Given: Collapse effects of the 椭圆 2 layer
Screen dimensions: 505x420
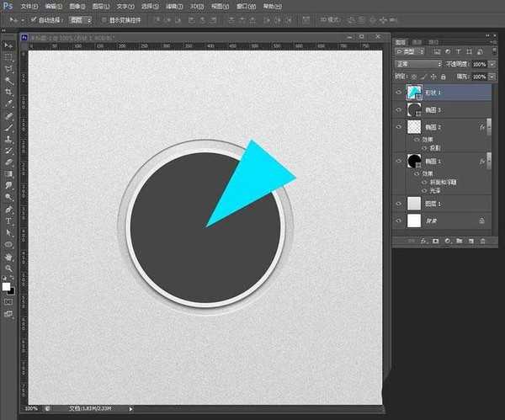Looking at the screenshot, I should click(x=489, y=126).
